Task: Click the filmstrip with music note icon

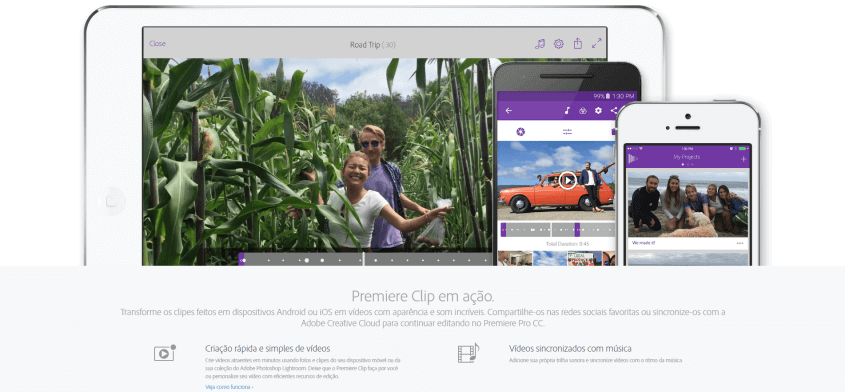Action: pyautogui.click(x=468, y=353)
